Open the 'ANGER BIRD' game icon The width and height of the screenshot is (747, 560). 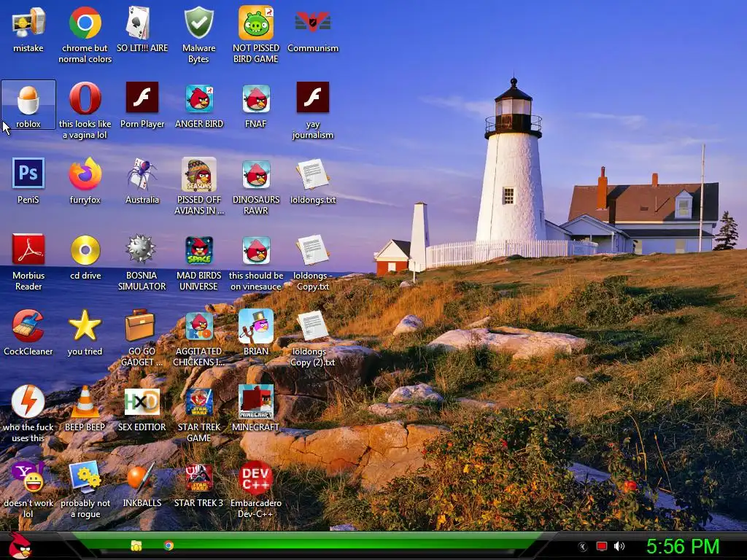[199, 98]
